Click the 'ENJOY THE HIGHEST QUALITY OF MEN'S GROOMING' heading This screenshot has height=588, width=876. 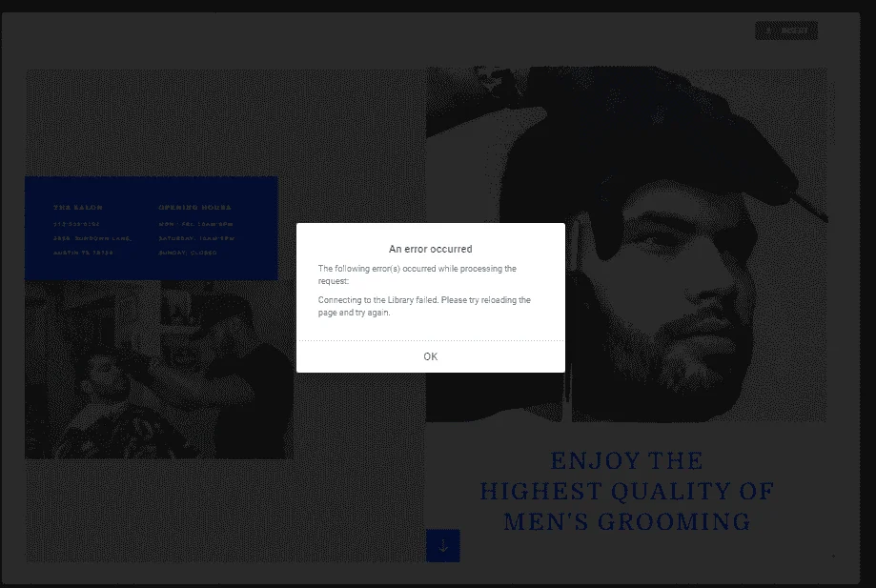click(x=627, y=492)
